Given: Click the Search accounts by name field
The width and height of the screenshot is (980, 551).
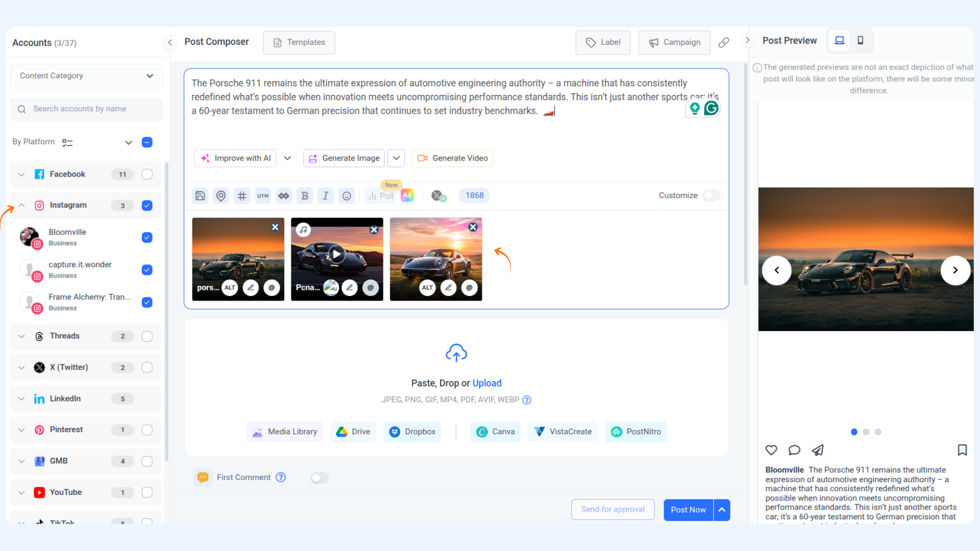Looking at the screenshot, I should 86,109.
